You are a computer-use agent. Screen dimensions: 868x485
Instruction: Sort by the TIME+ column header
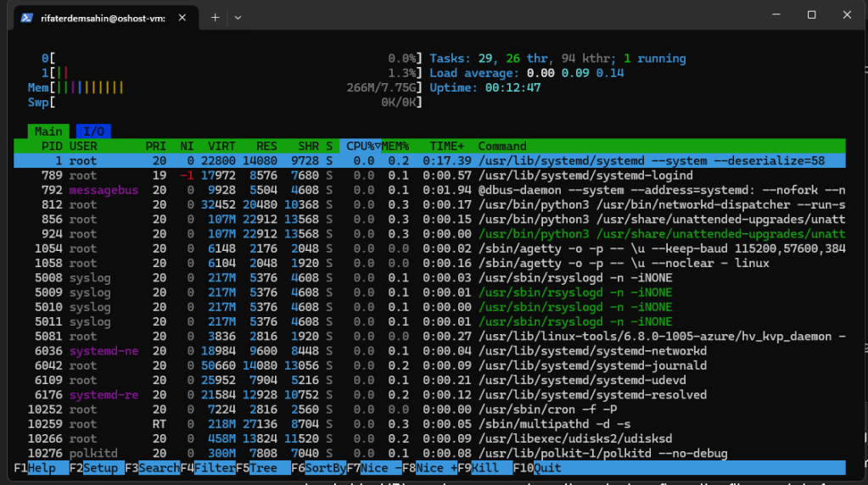pos(447,147)
